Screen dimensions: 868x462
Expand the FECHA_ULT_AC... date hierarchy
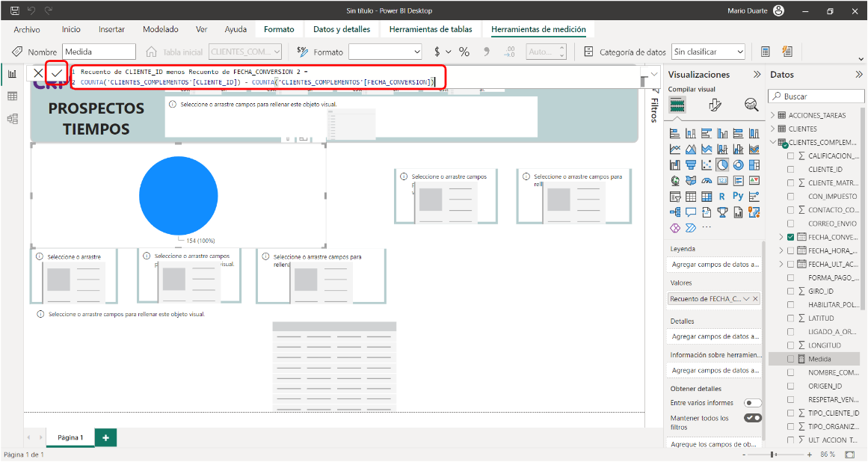coord(781,264)
